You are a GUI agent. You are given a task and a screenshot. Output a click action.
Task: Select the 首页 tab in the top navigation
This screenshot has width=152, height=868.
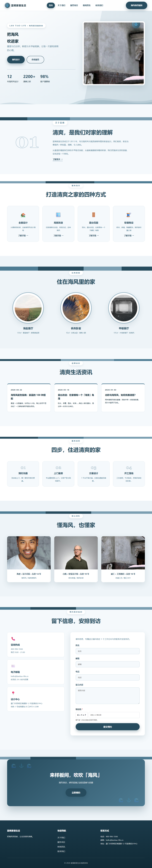(51, 5)
